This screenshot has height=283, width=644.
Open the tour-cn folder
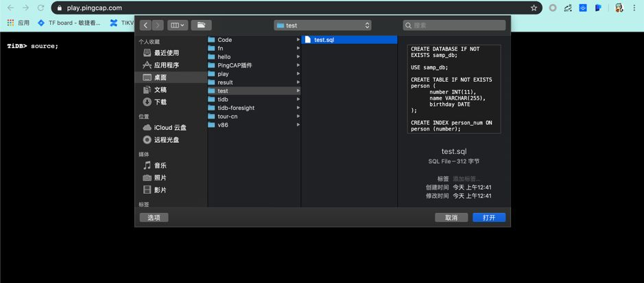254,116
